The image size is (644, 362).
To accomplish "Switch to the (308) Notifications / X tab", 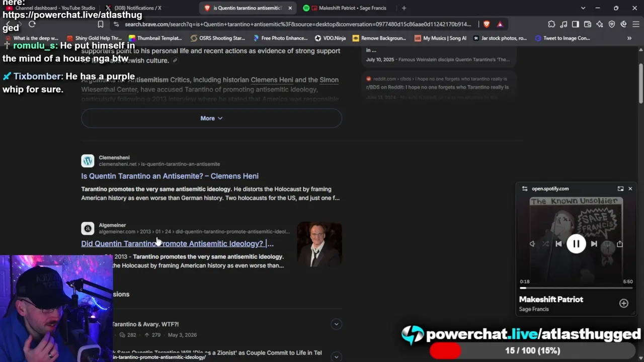I will (133, 8).
